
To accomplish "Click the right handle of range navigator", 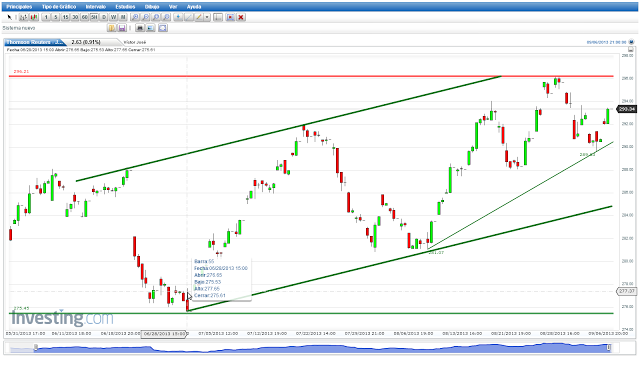I will (x=609, y=347).
